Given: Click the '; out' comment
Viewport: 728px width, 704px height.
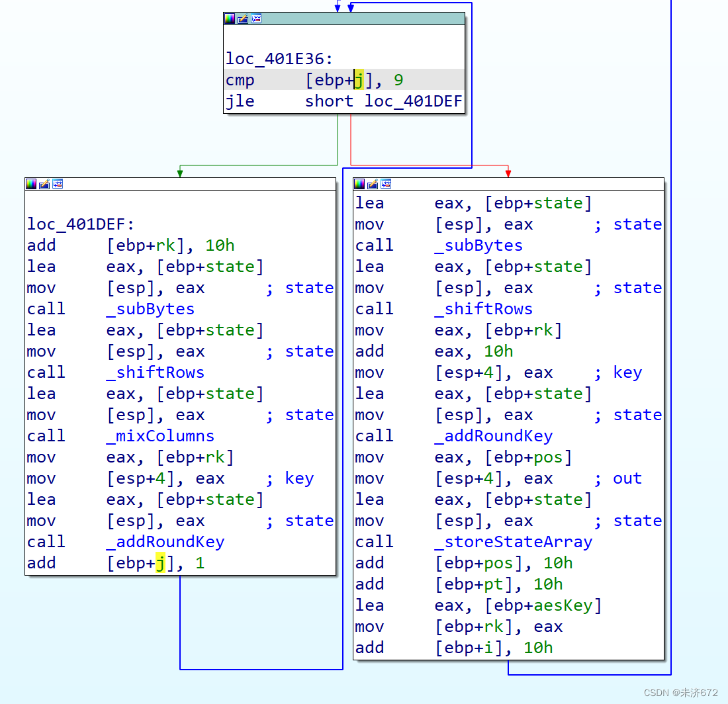Looking at the screenshot, I should point(618,478).
